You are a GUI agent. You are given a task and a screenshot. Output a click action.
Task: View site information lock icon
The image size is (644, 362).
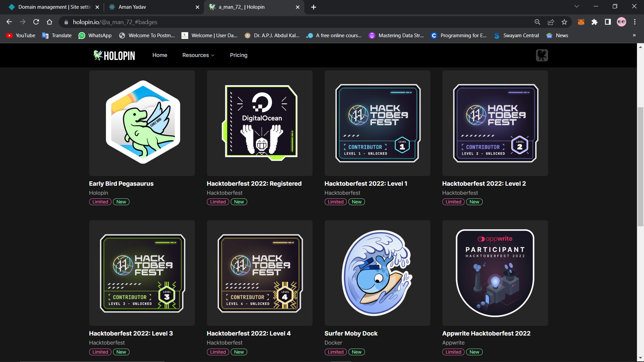(x=66, y=22)
